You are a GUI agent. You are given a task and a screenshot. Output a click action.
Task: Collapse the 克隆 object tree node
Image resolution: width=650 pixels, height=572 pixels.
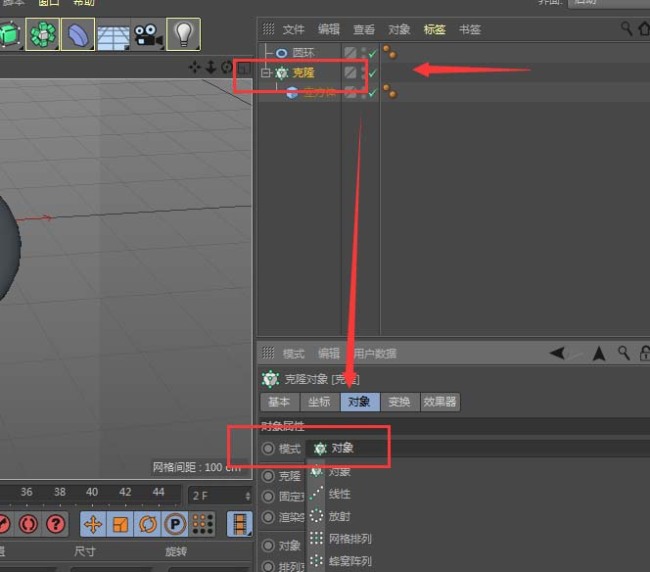coord(265,73)
